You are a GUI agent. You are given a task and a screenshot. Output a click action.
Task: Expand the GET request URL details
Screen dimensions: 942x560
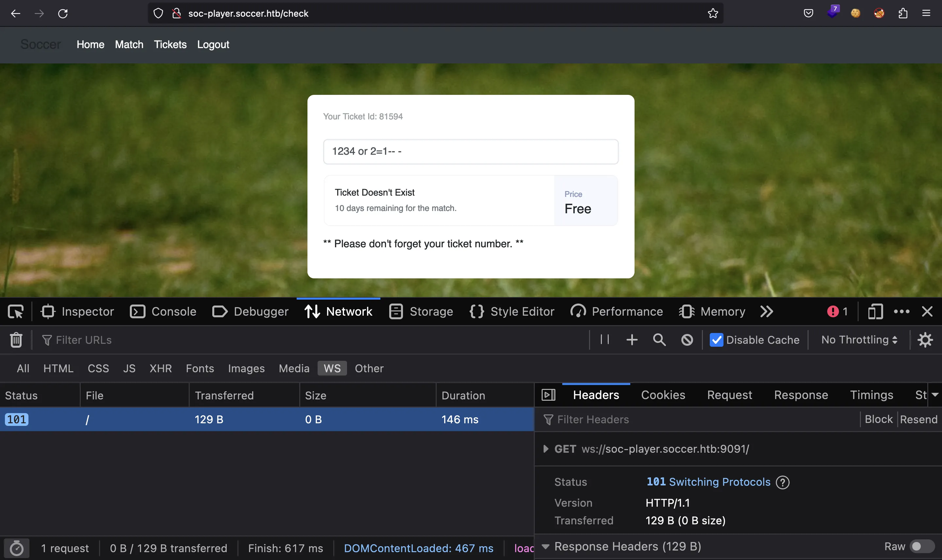click(546, 449)
